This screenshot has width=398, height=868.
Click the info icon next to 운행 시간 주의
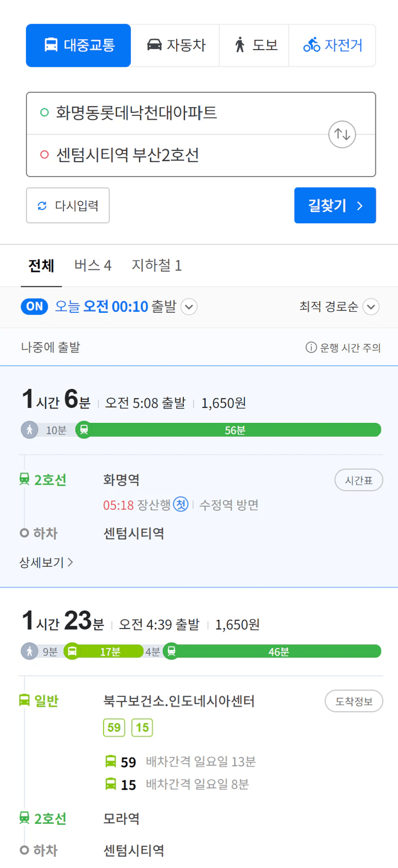(x=311, y=347)
